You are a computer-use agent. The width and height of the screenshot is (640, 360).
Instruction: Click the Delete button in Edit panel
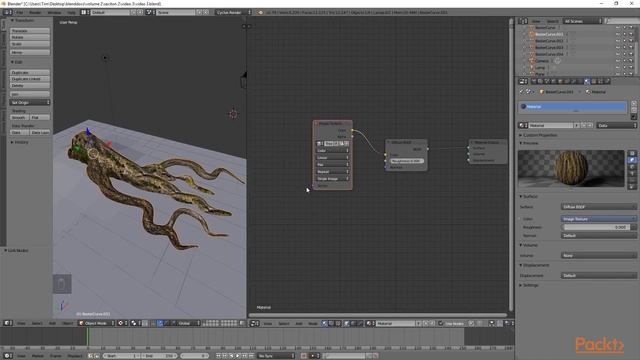(x=30, y=86)
